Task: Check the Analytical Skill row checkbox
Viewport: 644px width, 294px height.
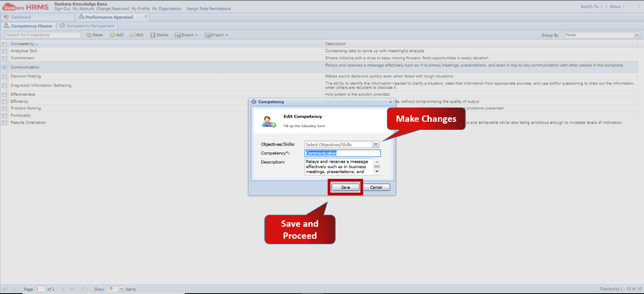Action: point(4,51)
